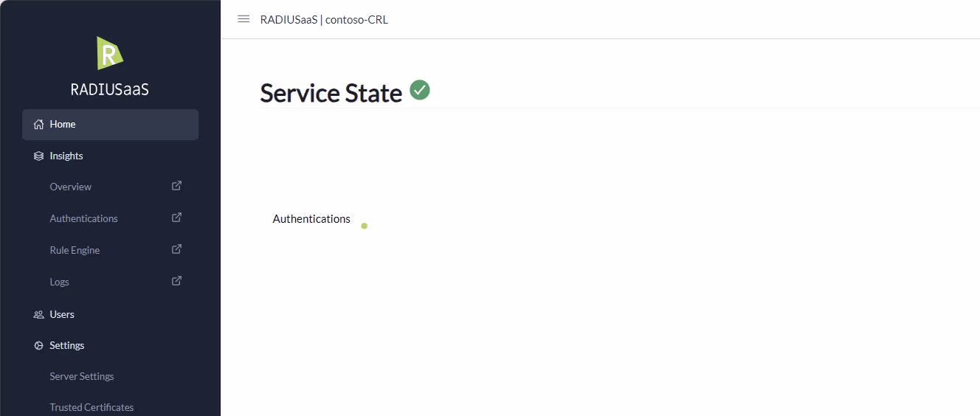980x416 pixels.
Task: Select Rule Engine under Insights
Action: point(75,251)
